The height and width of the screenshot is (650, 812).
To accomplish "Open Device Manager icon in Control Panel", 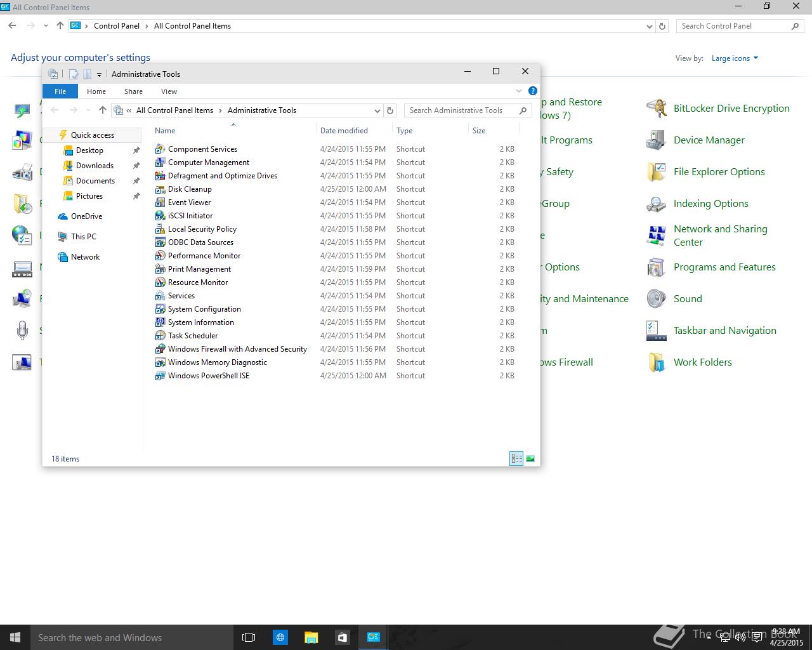I will [x=656, y=140].
